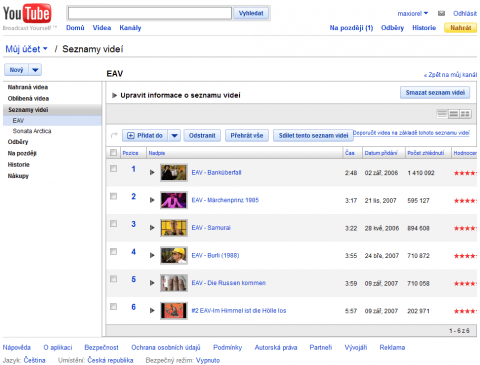Check the box for video position 3
Screen dimensions: 480x365
(113, 224)
